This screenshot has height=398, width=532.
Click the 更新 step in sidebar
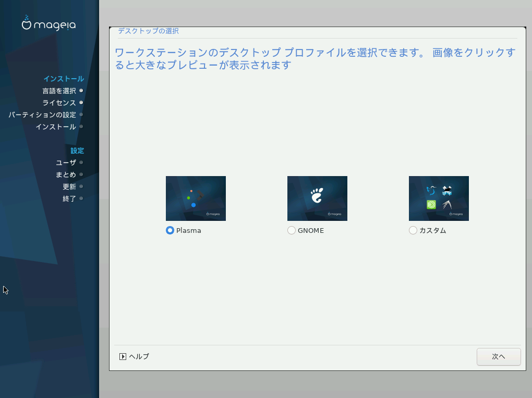point(69,186)
